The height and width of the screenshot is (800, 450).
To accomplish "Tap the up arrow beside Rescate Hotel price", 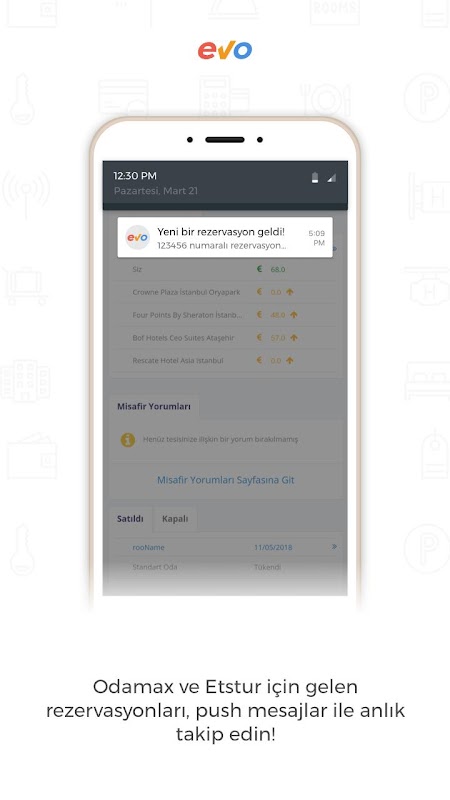I will click(290, 360).
